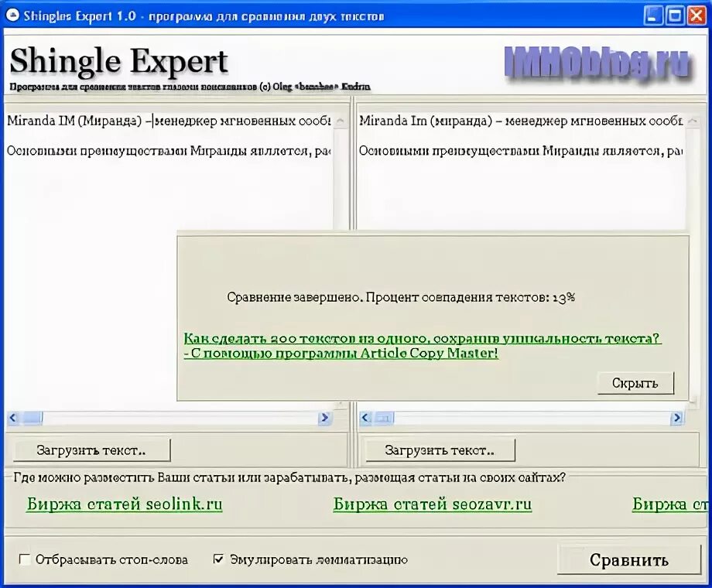
Task: Click up arrow of left pane vertical scrollbar
Action: click(x=340, y=121)
